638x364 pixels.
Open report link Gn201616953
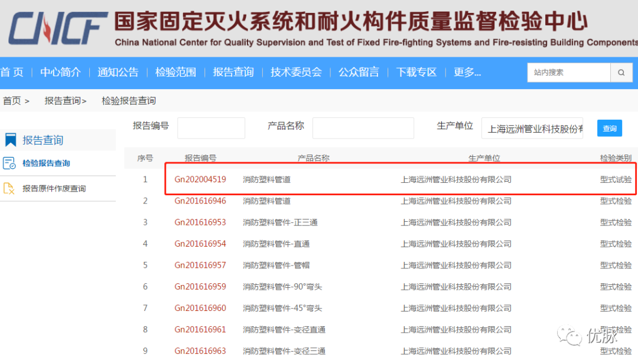(x=200, y=222)
